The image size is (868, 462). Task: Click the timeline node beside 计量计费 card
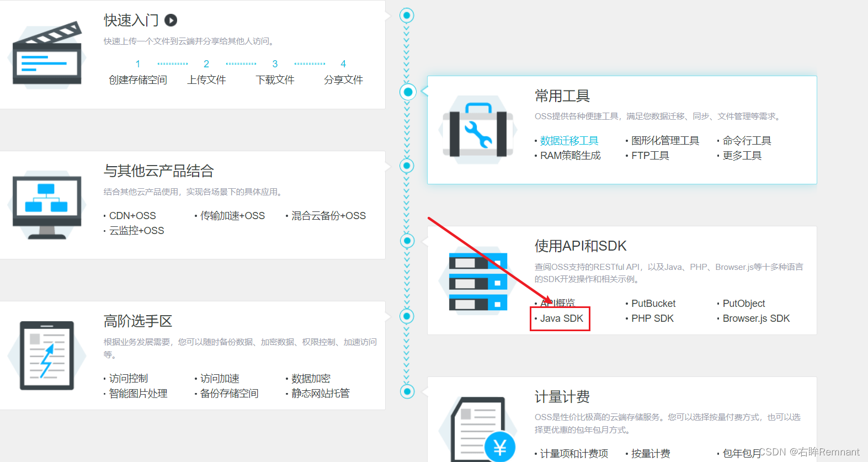(x=407, y=391)
